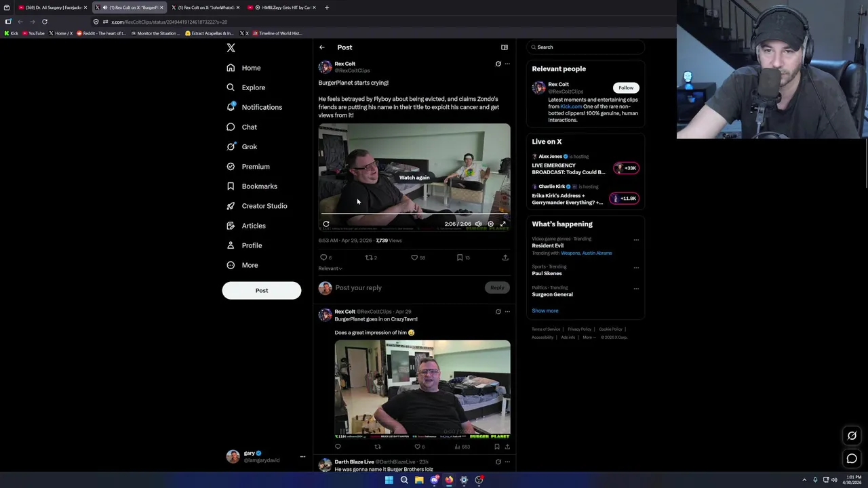This screenshot has height=488, width=868.
Task: Open Explore in the sidebar
Action: (x=245, y=87)
